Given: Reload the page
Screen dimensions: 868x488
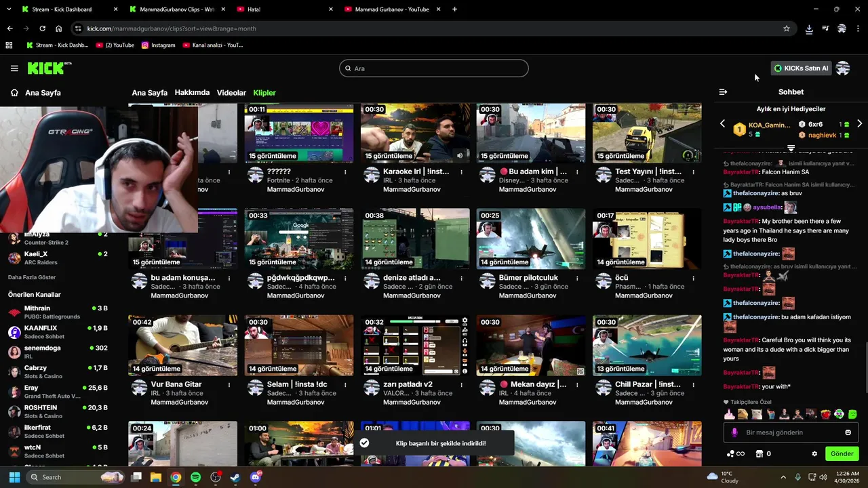Looking at the screenshot, I should click(42, 28).
